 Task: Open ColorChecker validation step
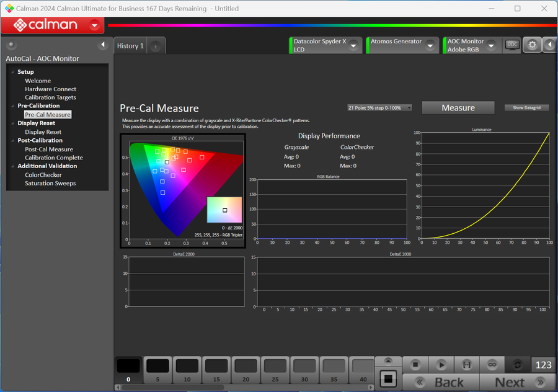tap(43, 175)
